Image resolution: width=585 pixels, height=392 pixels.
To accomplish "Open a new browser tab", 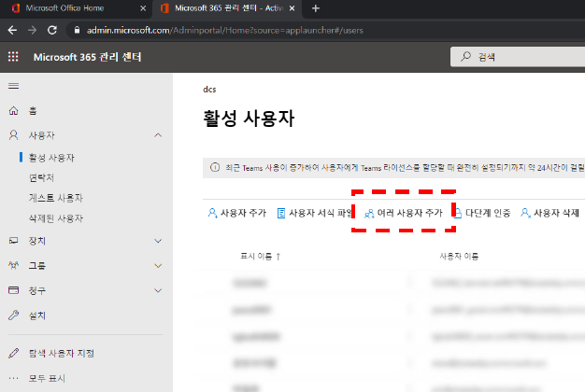I will pyautogui.click(x=315, y=8).
